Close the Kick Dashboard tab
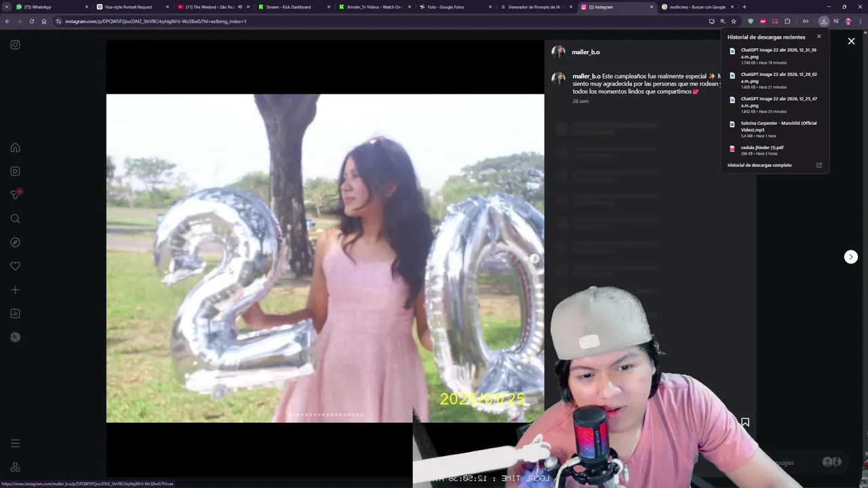This screenshot has height=488, width=868. (329, 7)
